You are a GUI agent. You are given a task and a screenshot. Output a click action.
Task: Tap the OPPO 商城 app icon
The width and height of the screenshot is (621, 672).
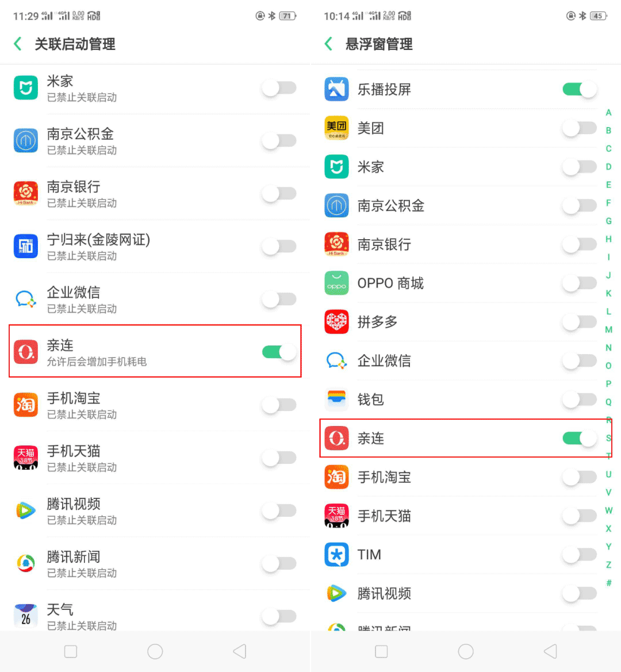coord(336,283)
